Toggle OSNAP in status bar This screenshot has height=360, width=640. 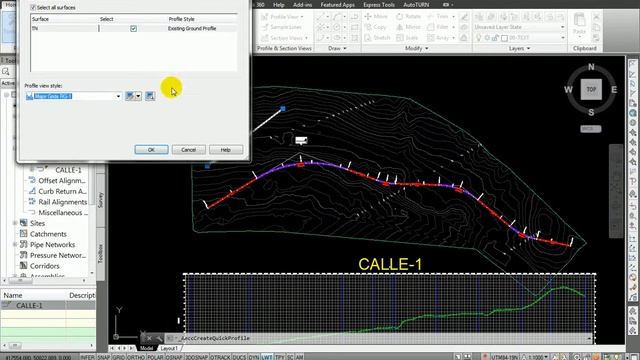(x=174, y=357)
